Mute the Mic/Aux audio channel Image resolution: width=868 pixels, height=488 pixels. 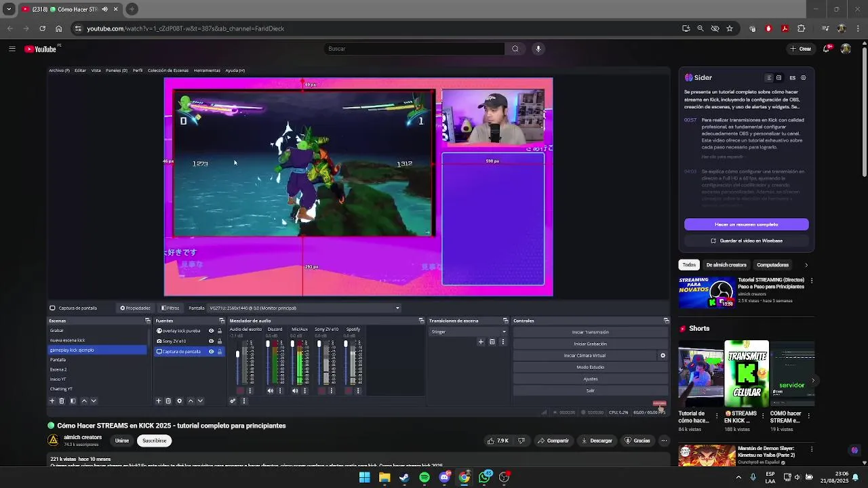coord(295,390)
